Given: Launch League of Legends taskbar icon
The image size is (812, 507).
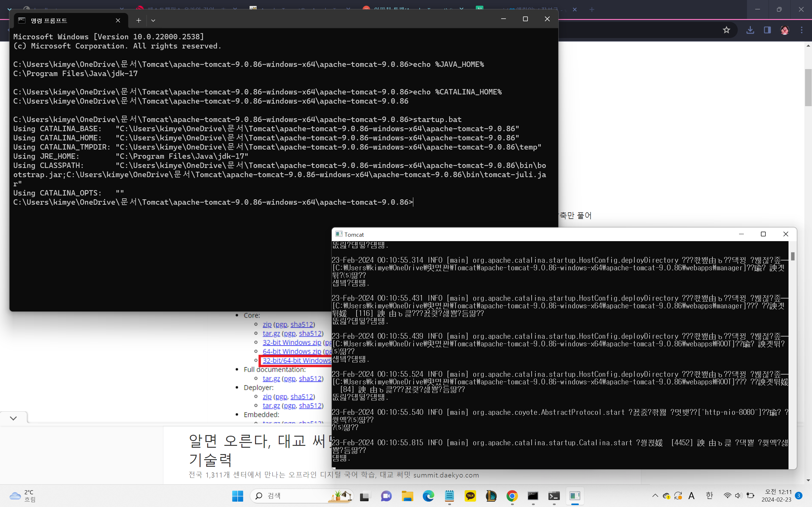Looking at the screenshot, I should (x=491, y=496).
